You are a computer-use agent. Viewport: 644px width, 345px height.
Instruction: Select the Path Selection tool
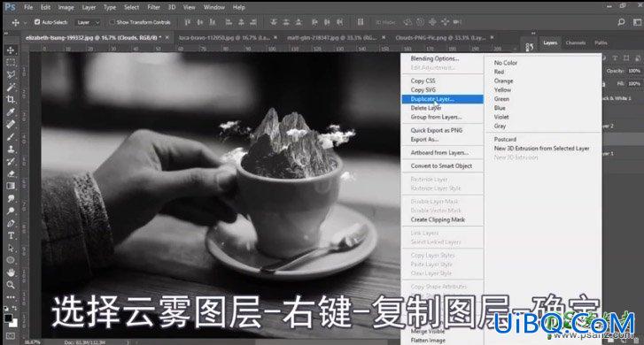(x=11, y=248)
